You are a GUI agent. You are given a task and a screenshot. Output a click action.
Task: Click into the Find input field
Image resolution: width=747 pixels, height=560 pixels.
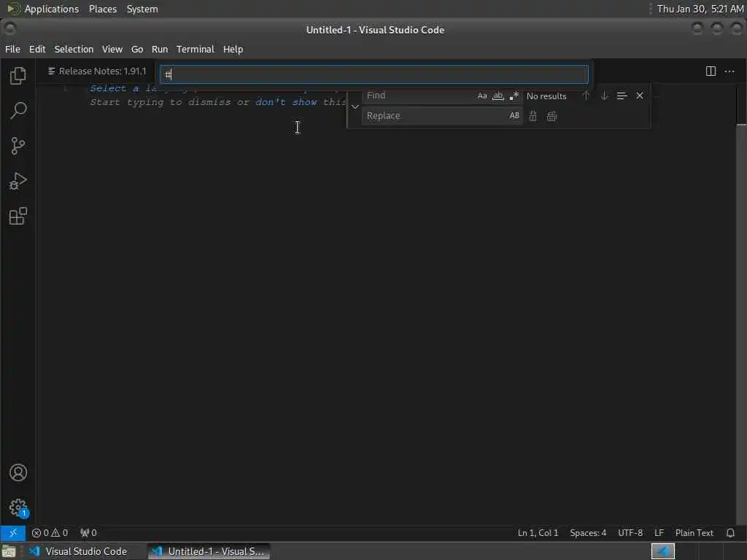(419, 96)
